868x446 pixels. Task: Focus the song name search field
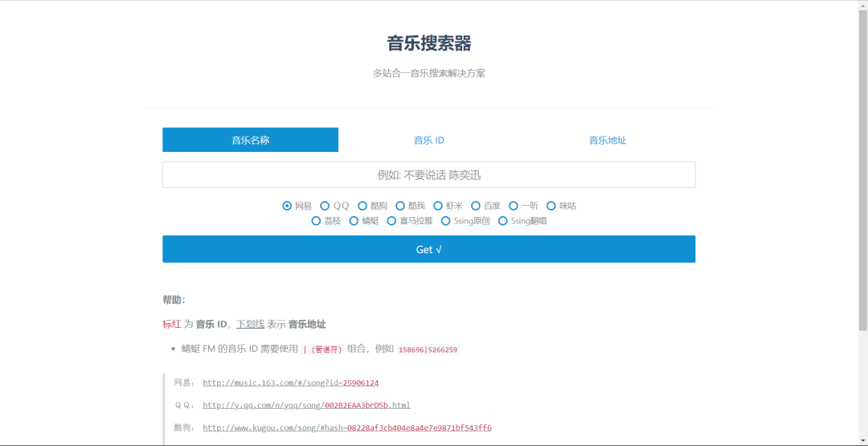point(429,175)
